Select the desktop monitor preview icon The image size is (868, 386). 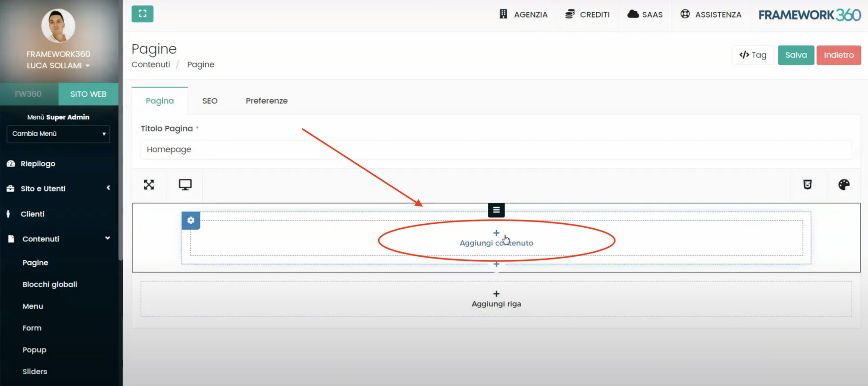[185, 184]
